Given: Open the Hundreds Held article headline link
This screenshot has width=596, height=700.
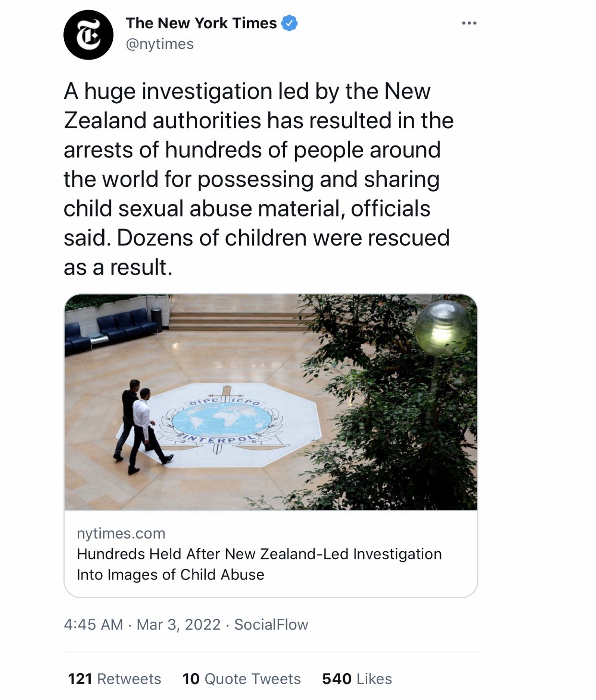Looking at the screenshot, I should [259, 564].
